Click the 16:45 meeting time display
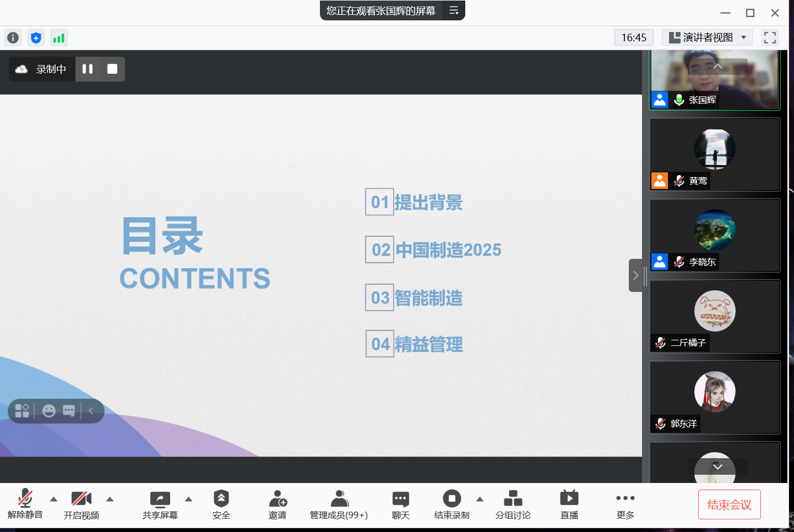794x532 pixels. 634,37
